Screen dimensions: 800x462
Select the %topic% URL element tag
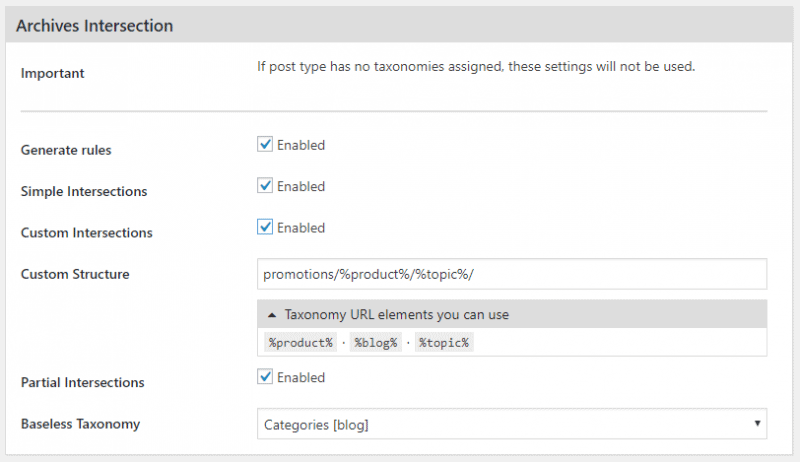pyautogui.click(x=444, y=343)
